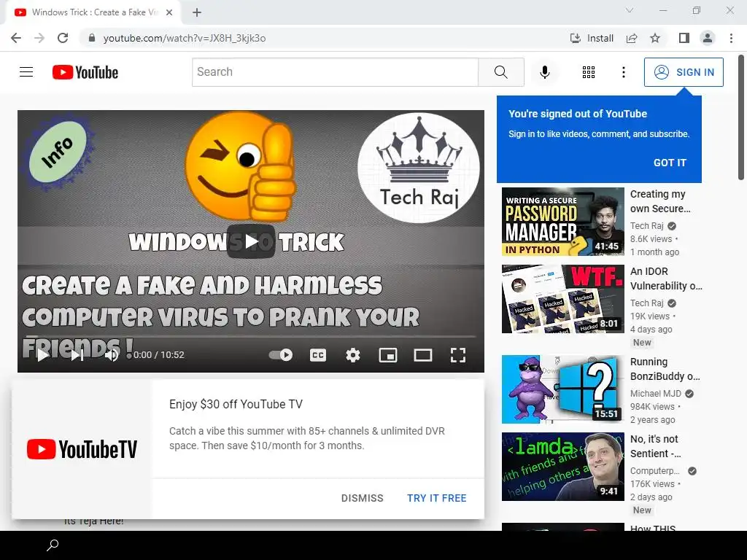Open player settings gear
The width and height of the screenshot is (747, 560).
(x=352, y=355)
